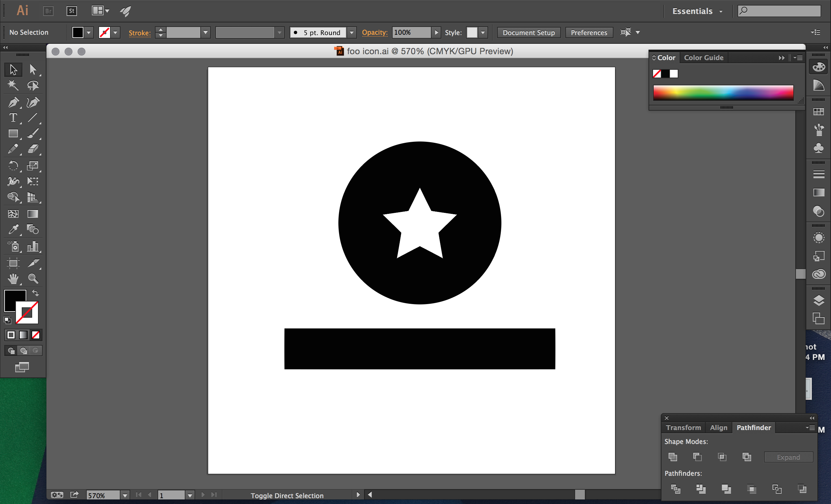Select the Artboard tool
This screenshot has width=831, height=504.
(x=13, y=263)
